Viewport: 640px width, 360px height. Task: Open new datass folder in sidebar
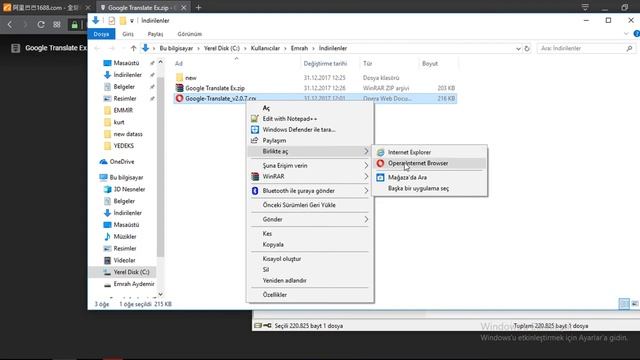128,134
